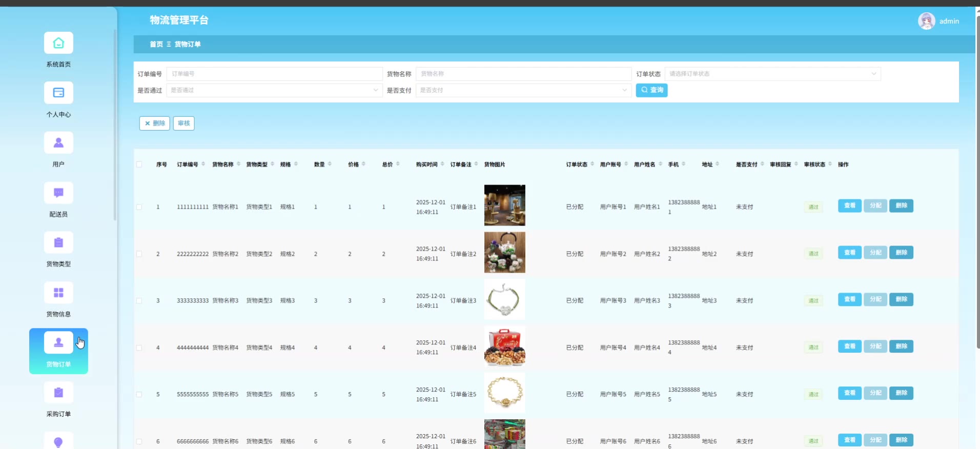Open the nut gift box image for 货物名称4
The height and width of the screenshot is (449, 980).
(505, 346)
